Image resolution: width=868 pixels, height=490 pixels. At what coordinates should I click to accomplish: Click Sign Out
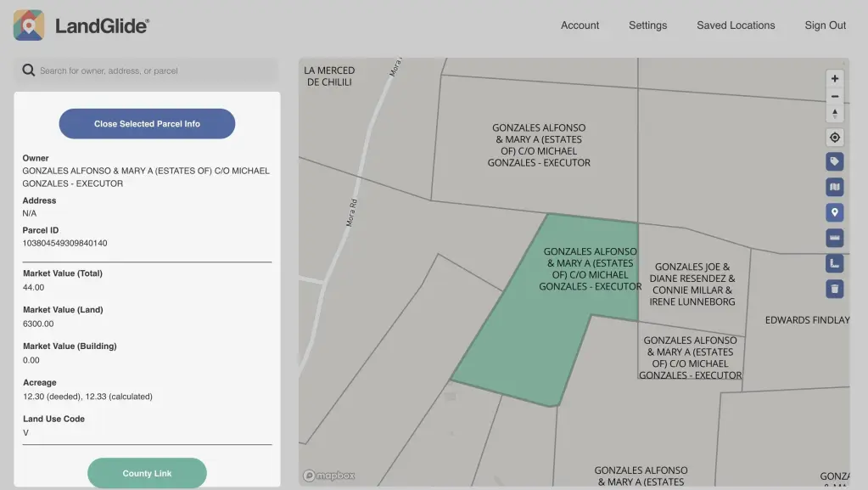coord(825,25)
